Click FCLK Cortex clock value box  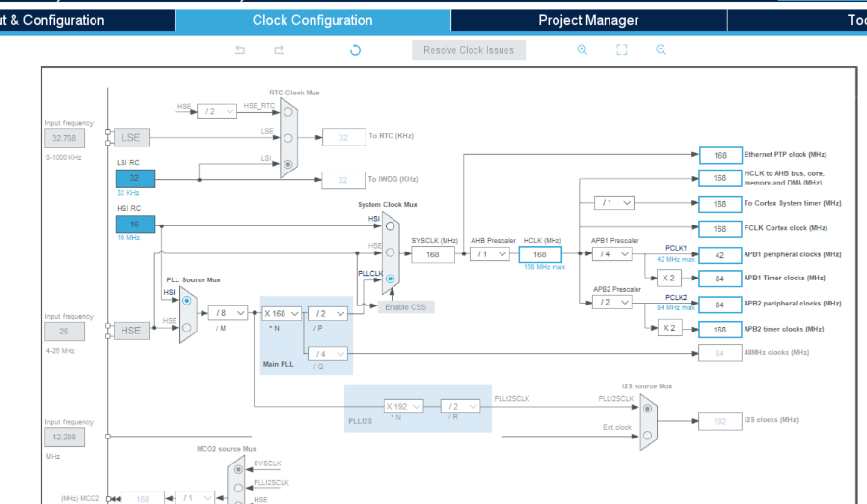tap(720, 228)
